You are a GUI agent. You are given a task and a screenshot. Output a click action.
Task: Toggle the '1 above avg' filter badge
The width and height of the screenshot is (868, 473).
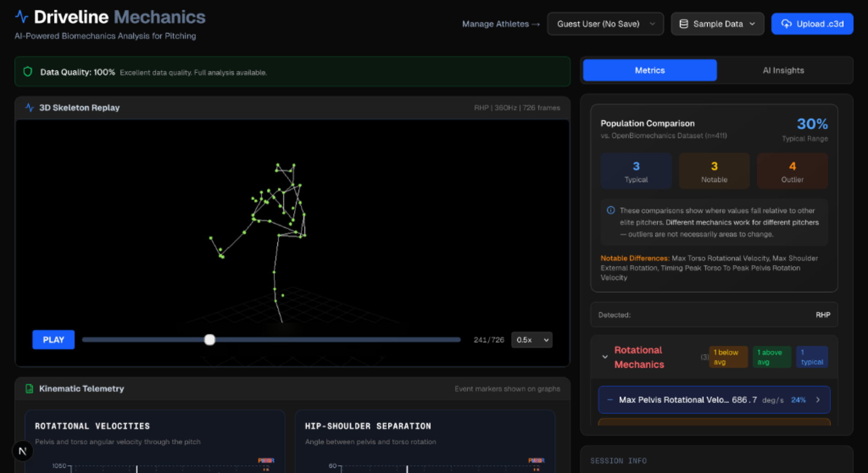tap(772, 357)
